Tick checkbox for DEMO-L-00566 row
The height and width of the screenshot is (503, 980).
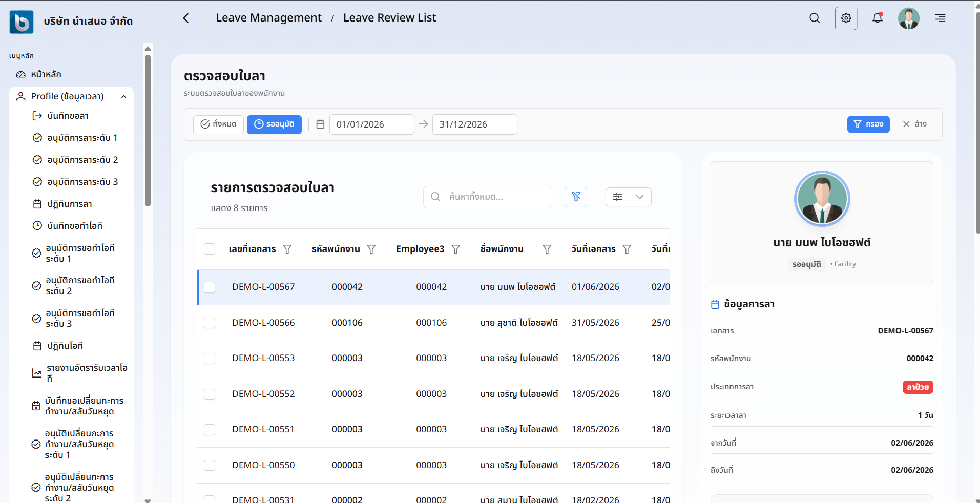coord(210,323)
